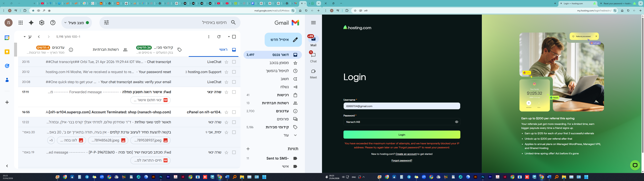Expand the select-all checkbox dropdown arrow
The width and height of the screenshot is (644, 181).
pyautogui.click(x=229, y=37)
